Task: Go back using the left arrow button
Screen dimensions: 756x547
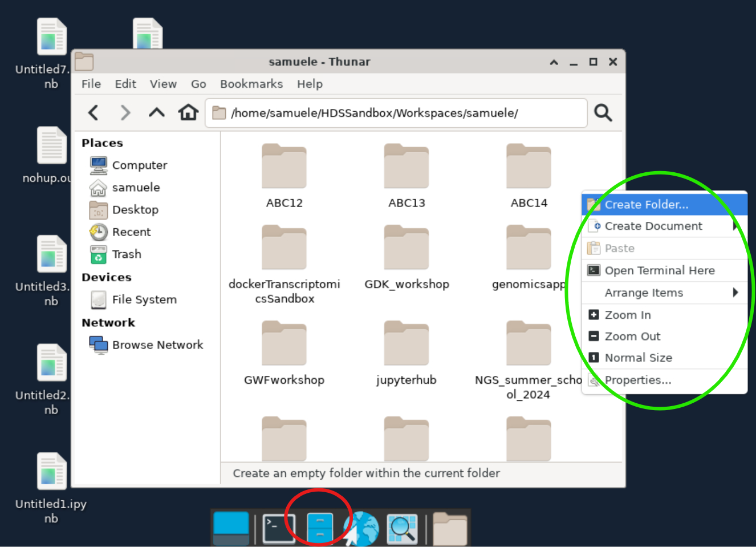Action: (x=94, y=113)
